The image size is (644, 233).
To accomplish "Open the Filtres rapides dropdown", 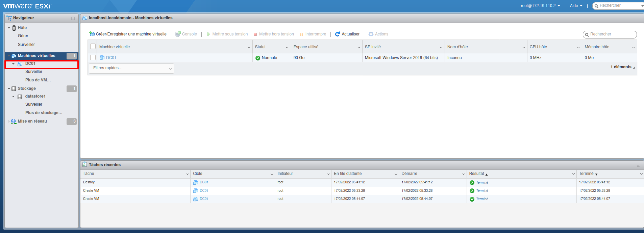I will pos(131,68).
